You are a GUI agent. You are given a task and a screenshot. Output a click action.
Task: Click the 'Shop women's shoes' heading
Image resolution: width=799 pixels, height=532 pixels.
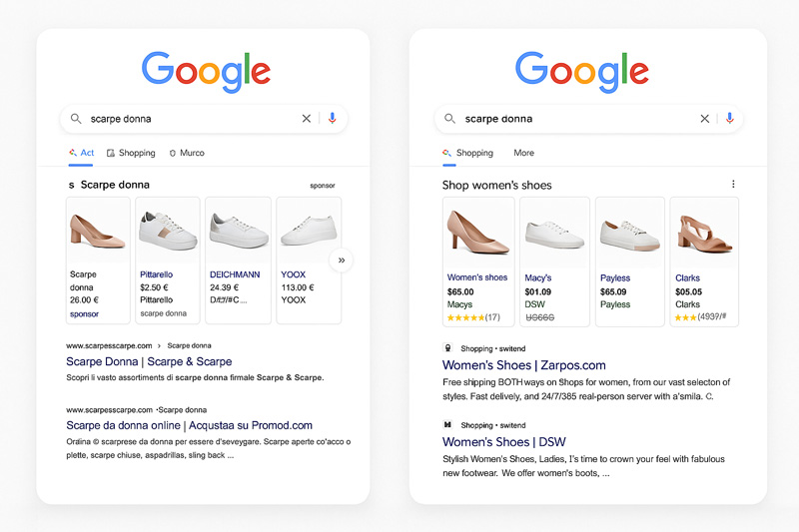[x=496, y=186]
